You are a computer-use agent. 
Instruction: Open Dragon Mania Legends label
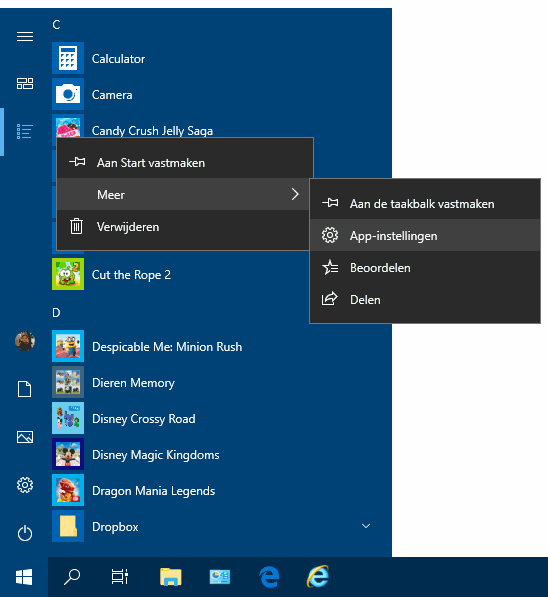[153, 491]
